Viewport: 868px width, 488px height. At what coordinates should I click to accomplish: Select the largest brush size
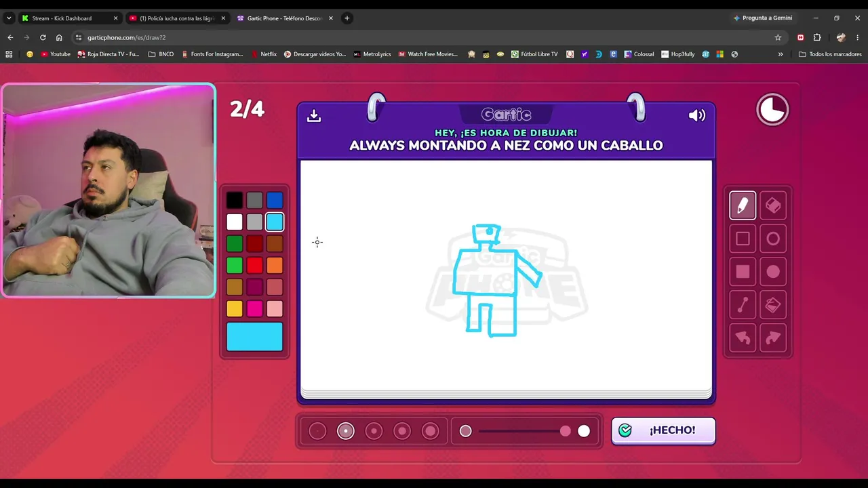(x=431, y=431)
